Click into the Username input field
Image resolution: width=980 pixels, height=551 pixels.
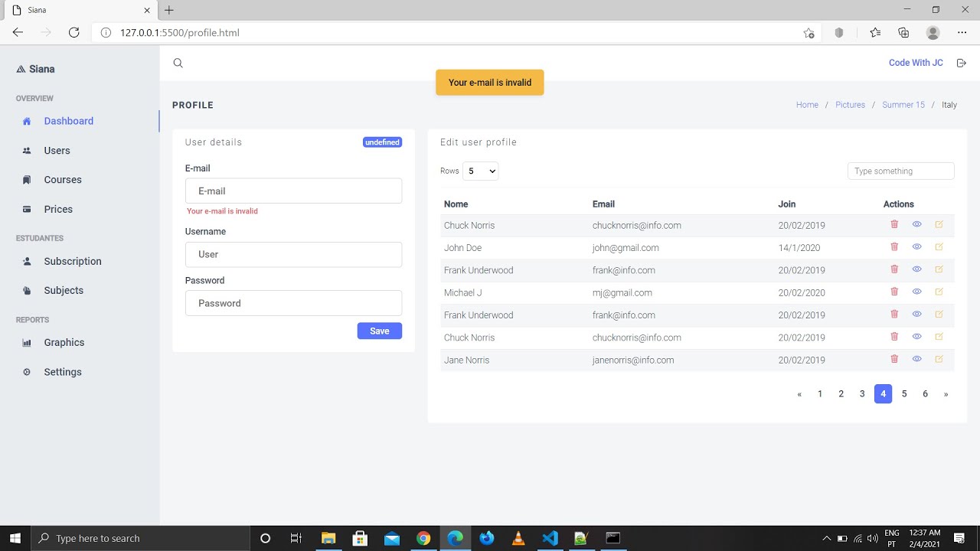[x=293, y=254]
